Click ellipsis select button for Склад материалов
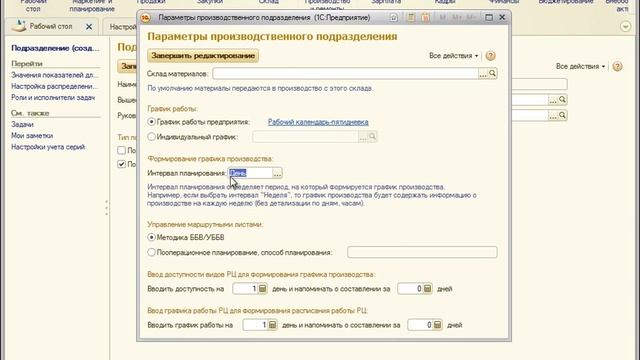Image resolution: width=640 pixels, height=360 pixels. (483, 73)
